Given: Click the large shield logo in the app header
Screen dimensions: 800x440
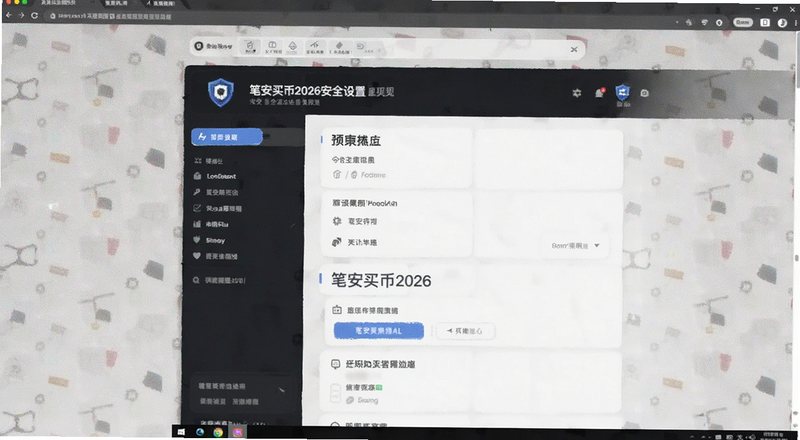Looking at the screenshot, I should tap(221, 92).
